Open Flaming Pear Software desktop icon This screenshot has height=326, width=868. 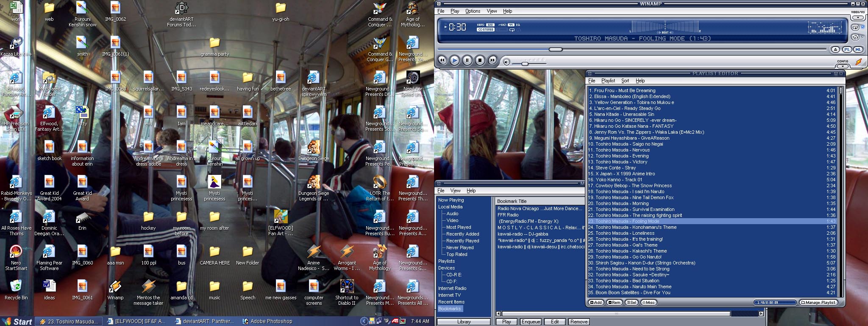coord(49,258)
